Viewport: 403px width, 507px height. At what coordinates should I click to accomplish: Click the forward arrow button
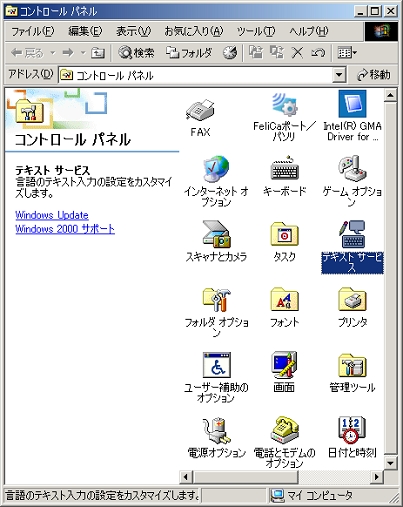click(68, 53)
